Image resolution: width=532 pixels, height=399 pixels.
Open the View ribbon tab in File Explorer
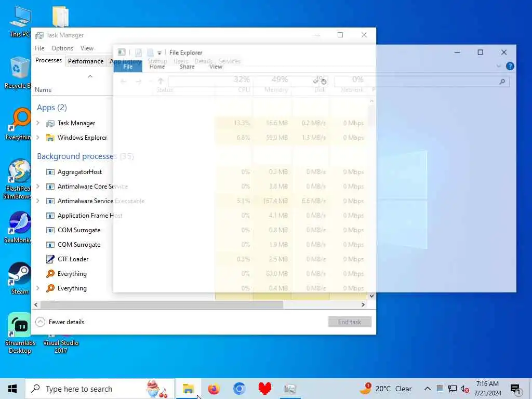(216, 66)
